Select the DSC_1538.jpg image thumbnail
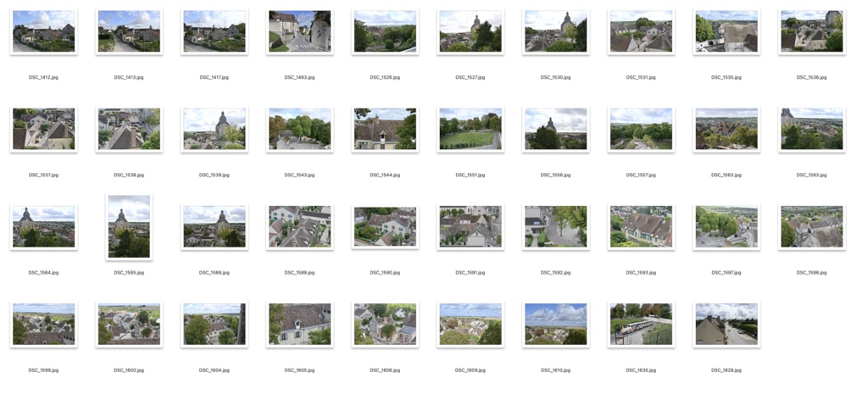This screenshot has height=400, width=868. coord(129,129)
